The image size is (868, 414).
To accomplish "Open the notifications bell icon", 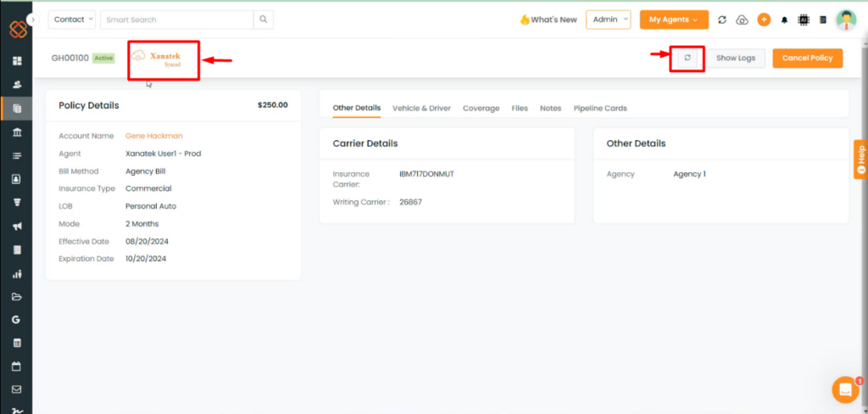I will [784, 20].
